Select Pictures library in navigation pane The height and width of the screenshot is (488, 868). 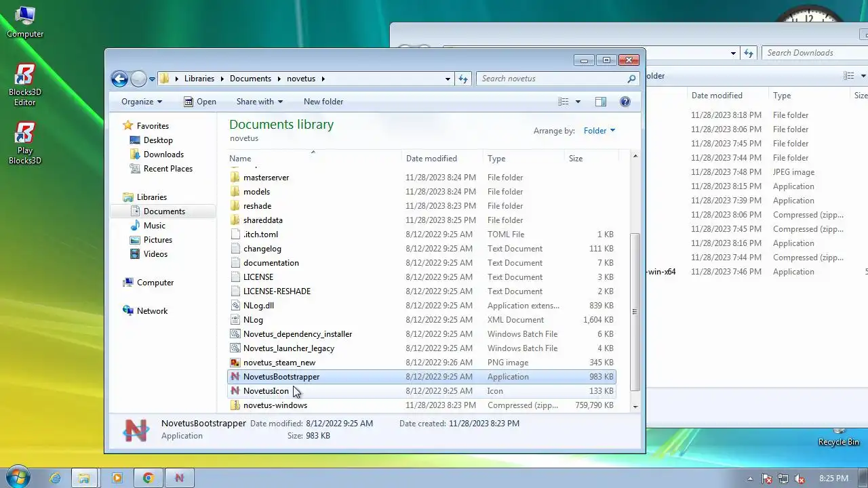click(x=158, y=240)
